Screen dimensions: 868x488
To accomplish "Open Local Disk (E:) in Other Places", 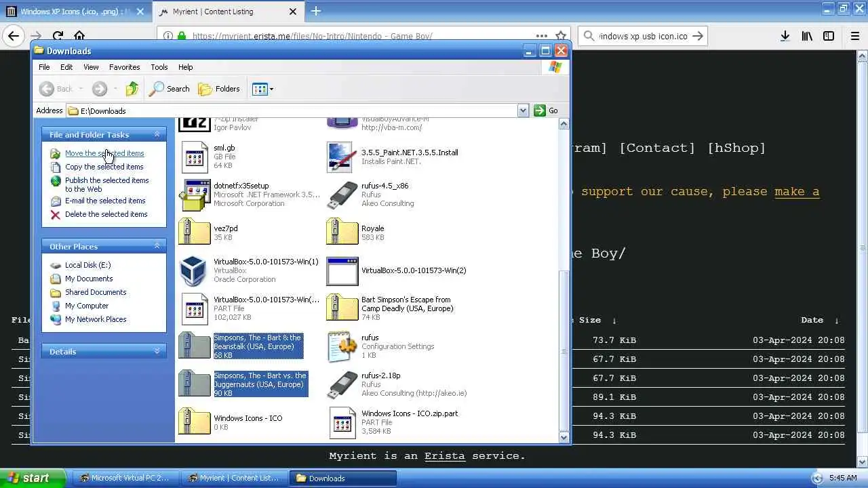I will click(x=87, y=265).
